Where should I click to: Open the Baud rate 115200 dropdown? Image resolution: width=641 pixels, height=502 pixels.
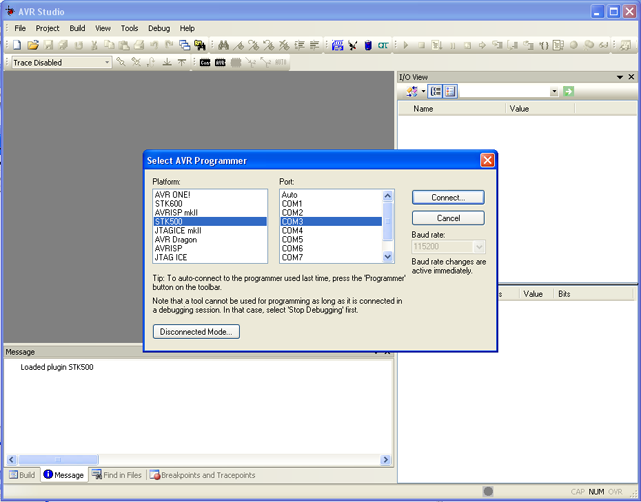pos(479,247)
